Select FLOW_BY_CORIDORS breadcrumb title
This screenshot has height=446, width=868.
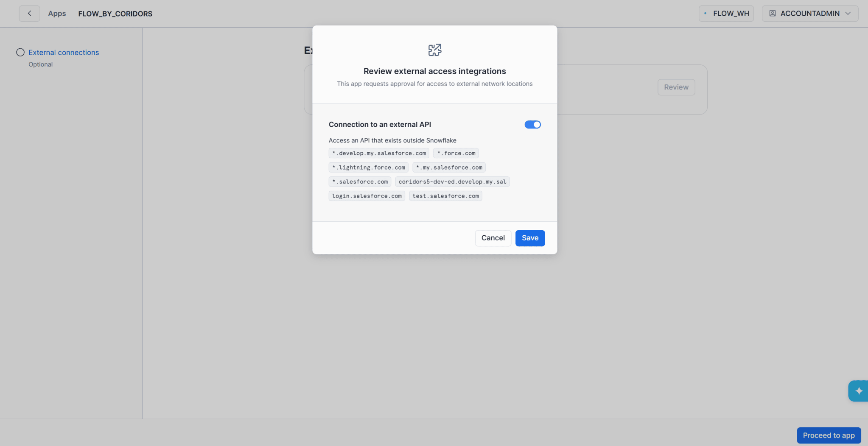pyautogui.click(x=115, y=14)
